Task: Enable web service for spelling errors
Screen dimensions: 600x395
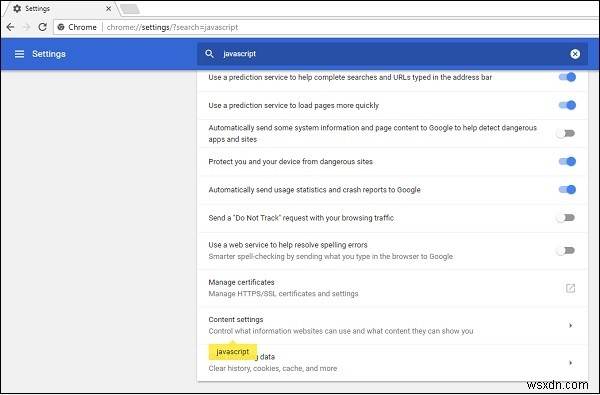Action: click(x=566, y=250)
